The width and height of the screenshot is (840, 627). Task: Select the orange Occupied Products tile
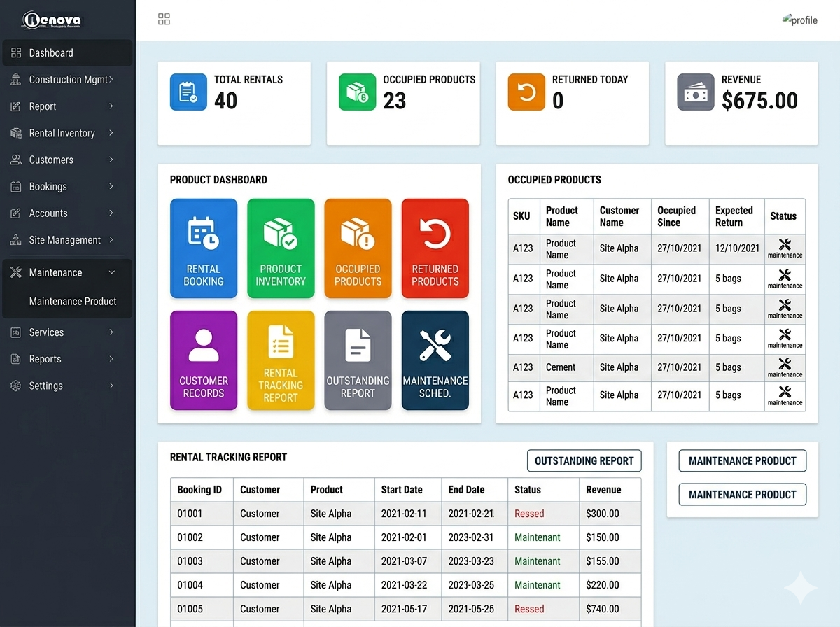(358, 248)
